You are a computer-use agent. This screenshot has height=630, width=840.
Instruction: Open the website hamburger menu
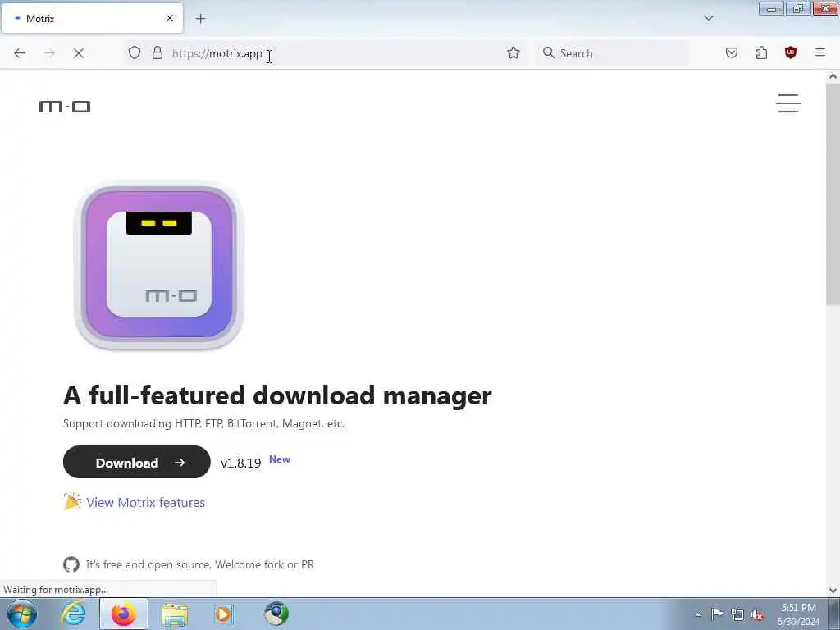tap(788, 103)
